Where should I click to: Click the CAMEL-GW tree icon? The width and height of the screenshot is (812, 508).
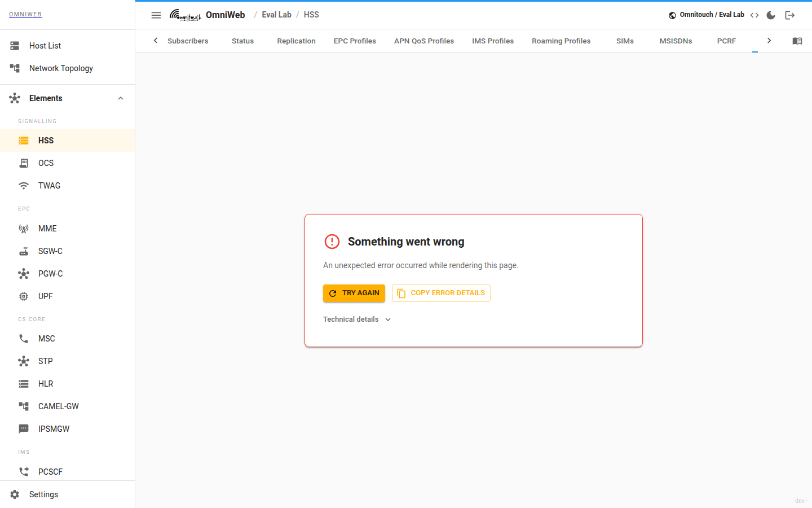pyautogui.click(x=24, y=406)
